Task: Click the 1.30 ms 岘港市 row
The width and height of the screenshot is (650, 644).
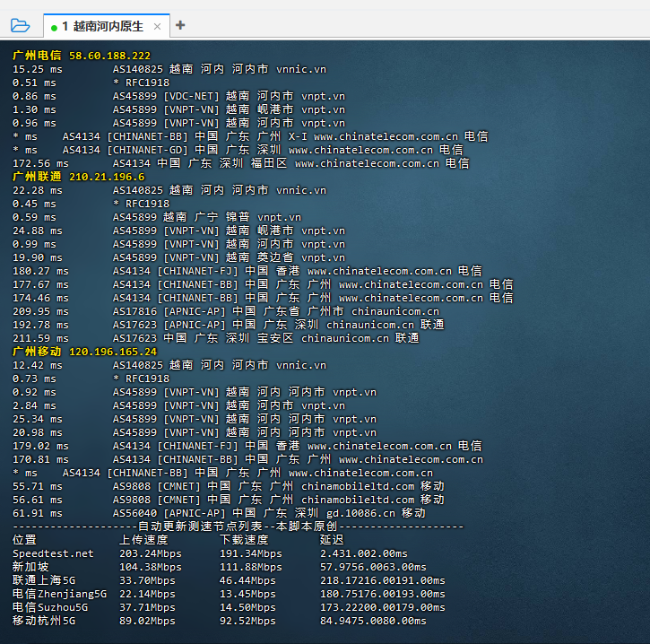Action: tap(178, 109)
